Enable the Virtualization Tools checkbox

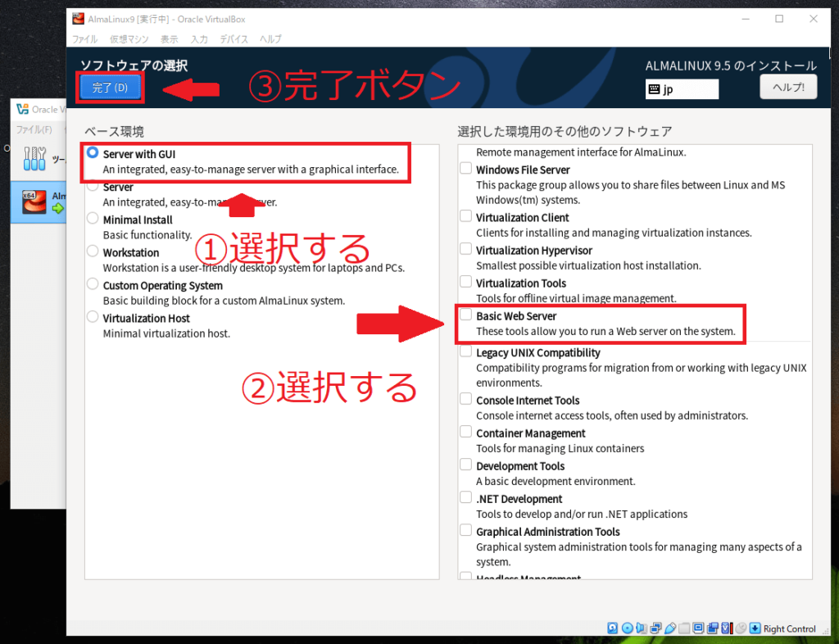[466, 282]
